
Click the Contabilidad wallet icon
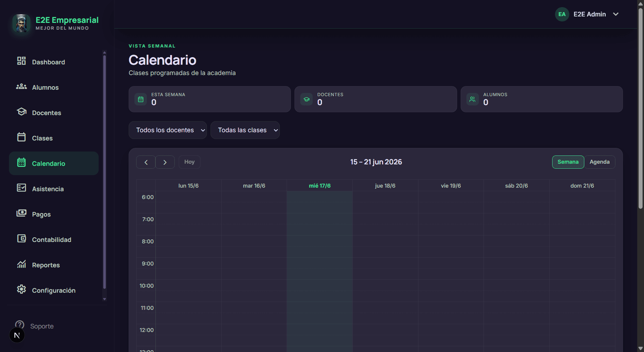[x=21, y=238]
